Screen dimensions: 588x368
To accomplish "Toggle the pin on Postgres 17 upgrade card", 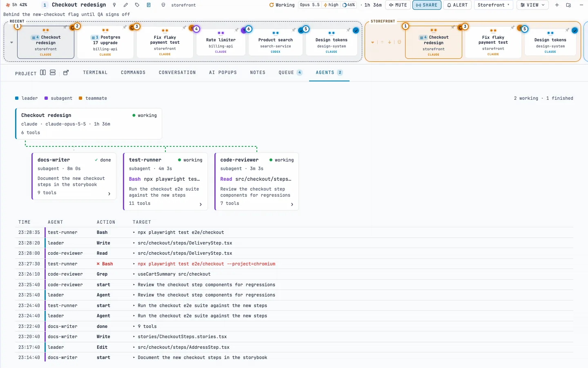I will point(125,27).
